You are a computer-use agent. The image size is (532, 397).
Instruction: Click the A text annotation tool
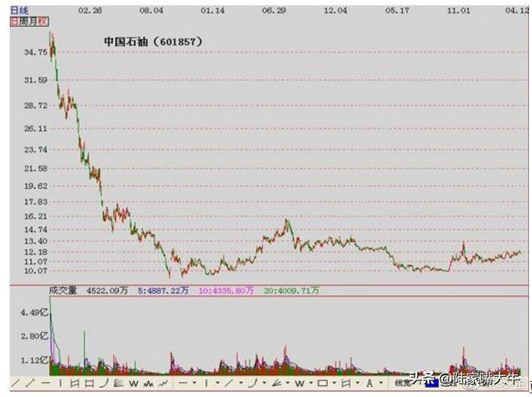(369, 383)
